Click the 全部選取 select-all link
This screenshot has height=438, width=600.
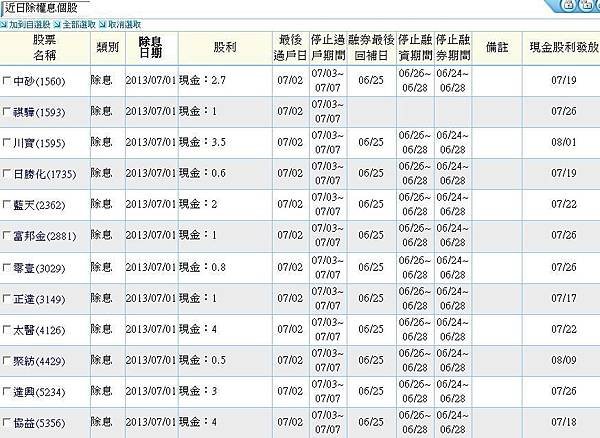tap(79, 25)
